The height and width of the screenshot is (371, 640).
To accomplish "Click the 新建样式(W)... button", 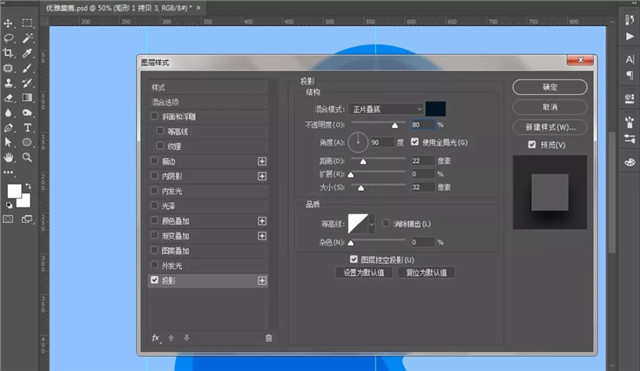I will 550,127.
